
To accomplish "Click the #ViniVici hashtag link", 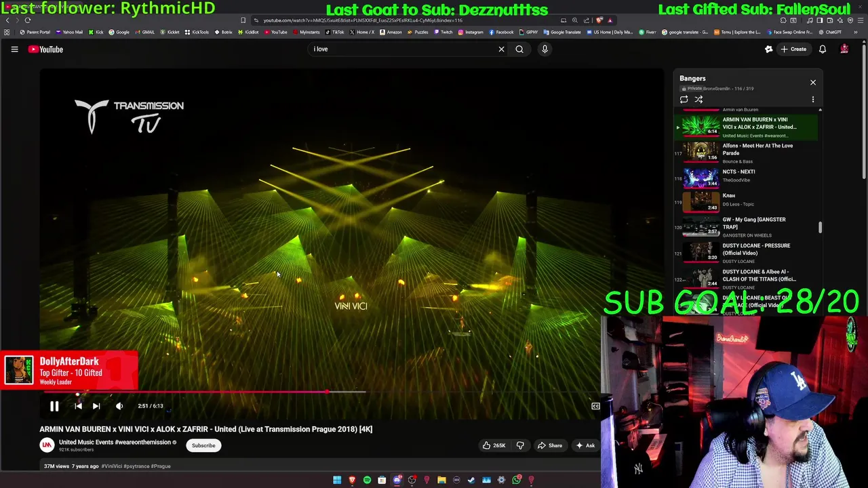I will 112,466.
